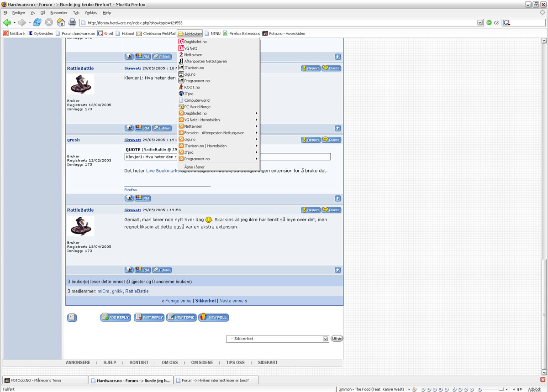Close the current tab with red X

pos(543,380)
